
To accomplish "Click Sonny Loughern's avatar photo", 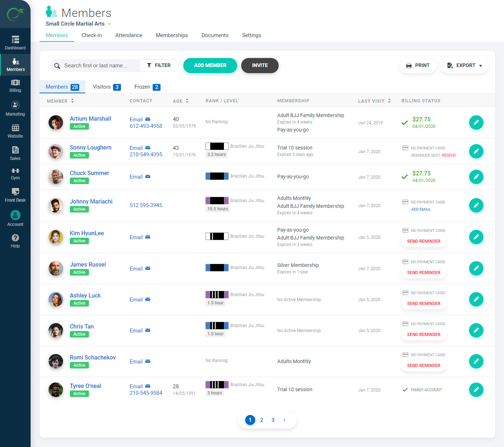I will click(x=56, y=151).
